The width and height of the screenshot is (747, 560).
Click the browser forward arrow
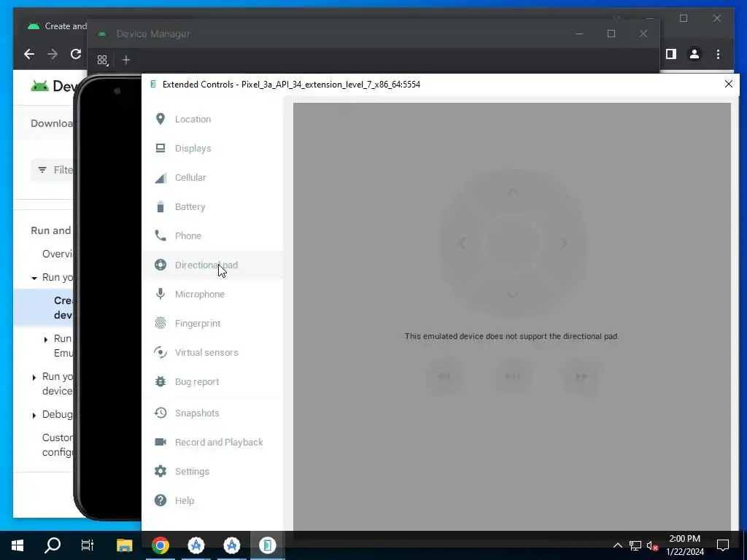tap(53, 54)
